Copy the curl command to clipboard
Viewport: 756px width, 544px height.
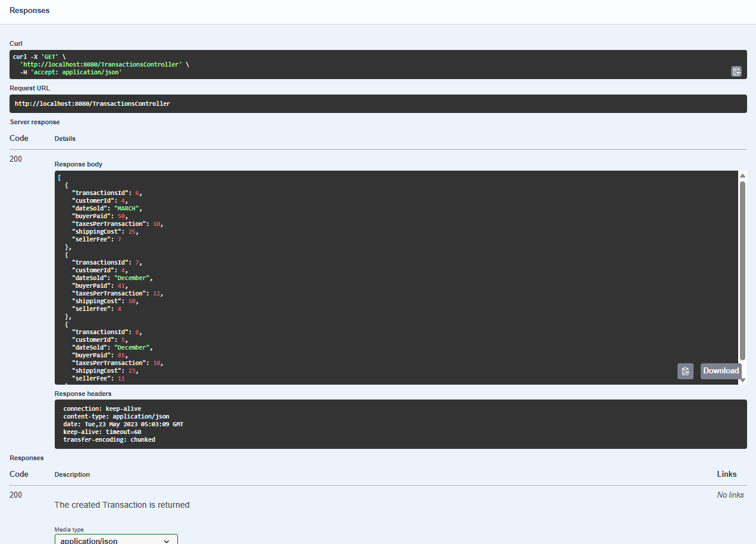[736, 71]
